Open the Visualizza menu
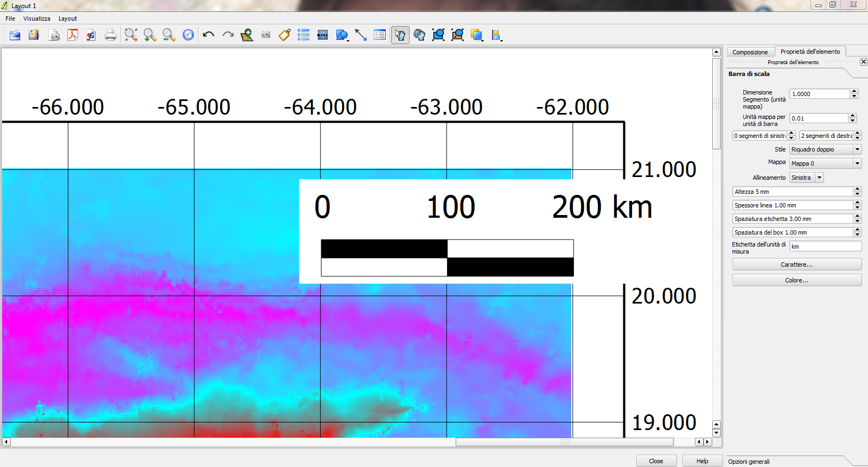 click(x=36, y=18)
